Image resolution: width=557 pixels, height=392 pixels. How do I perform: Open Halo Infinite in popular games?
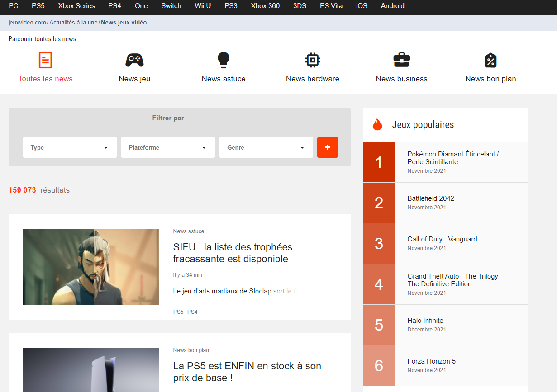[425, 321]
